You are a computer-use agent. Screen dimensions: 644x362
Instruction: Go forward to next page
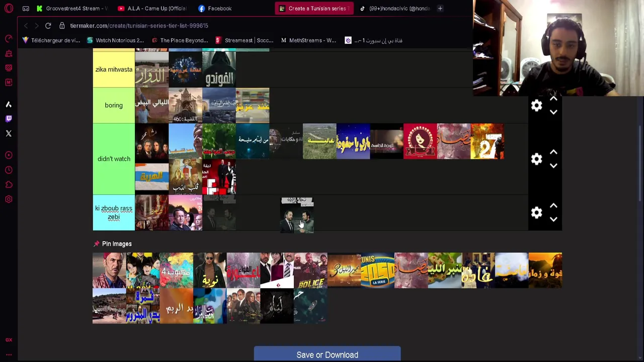pyautogui.click(x=37, y=26)
